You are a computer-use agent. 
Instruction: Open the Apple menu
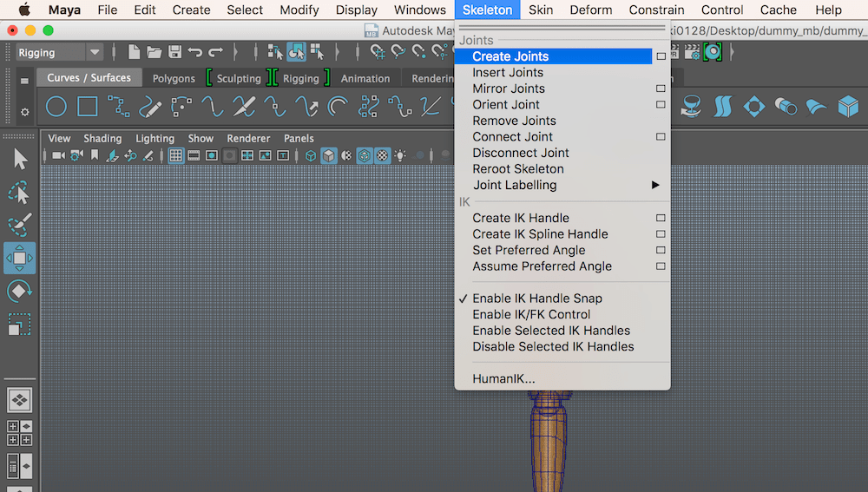24,10
